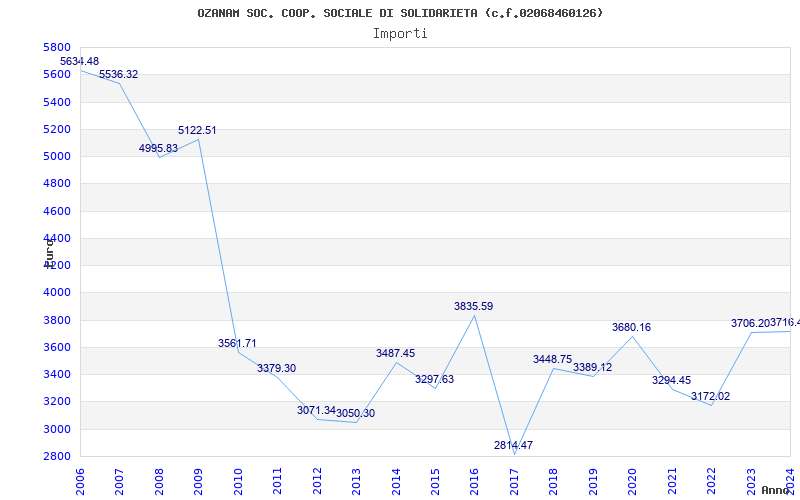
Task: Select data label 3172.02
Action: 711,396
